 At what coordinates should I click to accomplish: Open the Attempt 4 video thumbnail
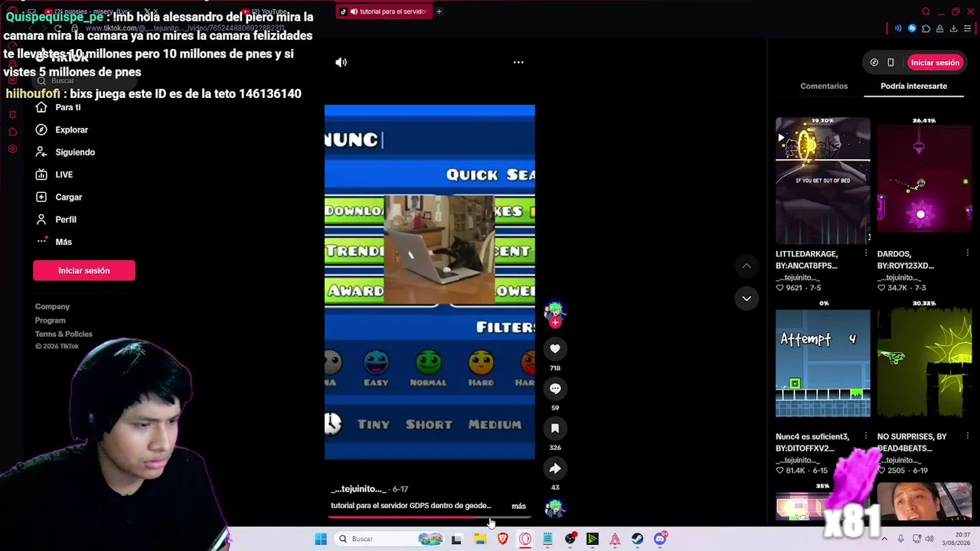click(x=823, y=364)
